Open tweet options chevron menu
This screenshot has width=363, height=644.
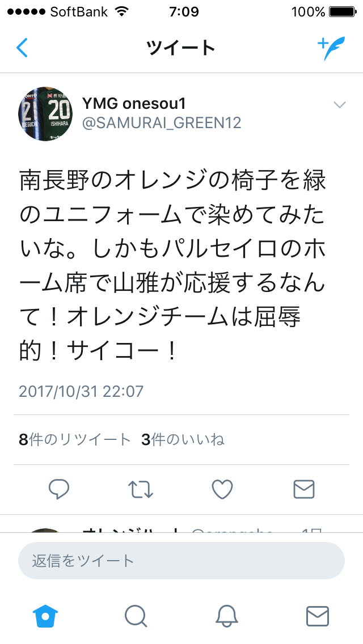coord(340,105)
